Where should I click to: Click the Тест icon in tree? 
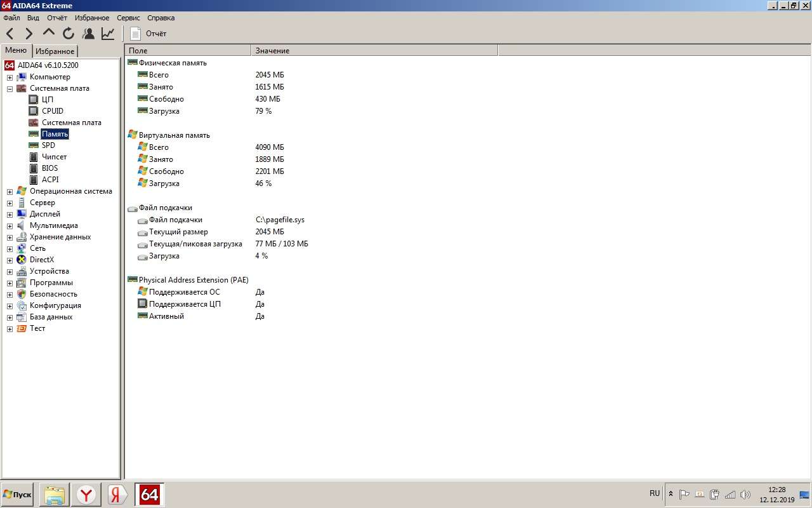[22, 328]
